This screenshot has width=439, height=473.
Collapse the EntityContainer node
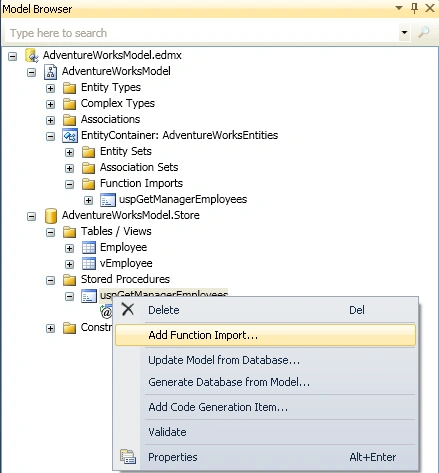50,136
